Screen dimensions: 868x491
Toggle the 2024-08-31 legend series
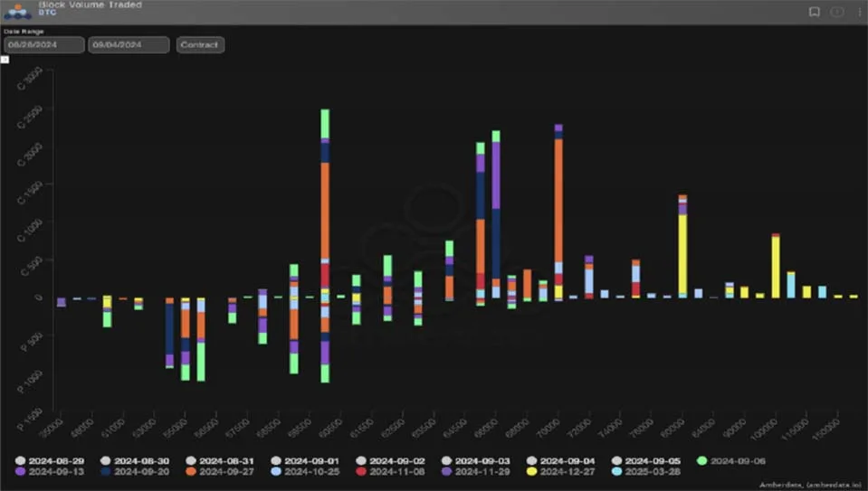pyautogui.click(x=221, y=460)
